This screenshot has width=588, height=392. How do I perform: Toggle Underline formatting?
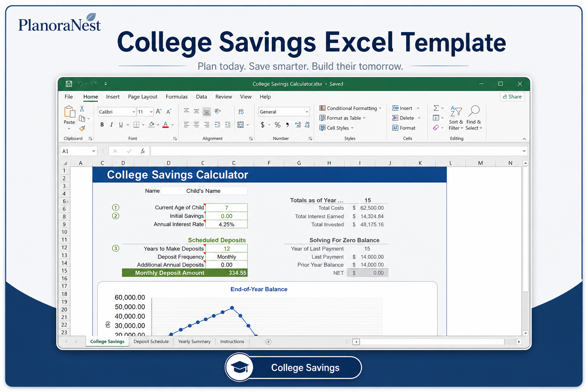[121, 124]
